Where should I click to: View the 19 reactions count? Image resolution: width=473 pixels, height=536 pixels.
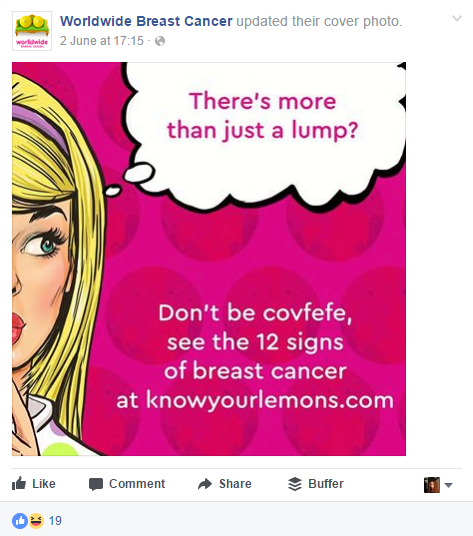(x=55, y=521)
